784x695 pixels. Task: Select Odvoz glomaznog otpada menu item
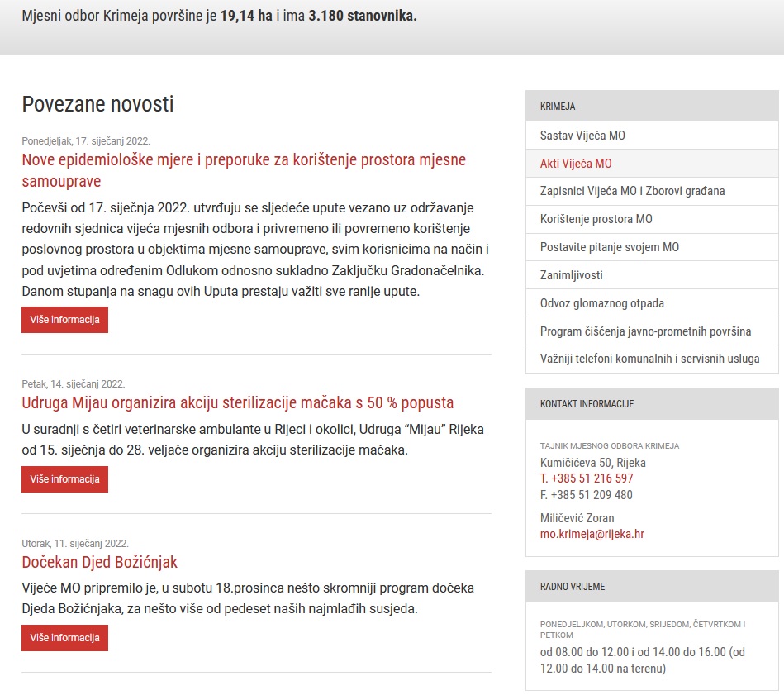(x=601, y=303)
